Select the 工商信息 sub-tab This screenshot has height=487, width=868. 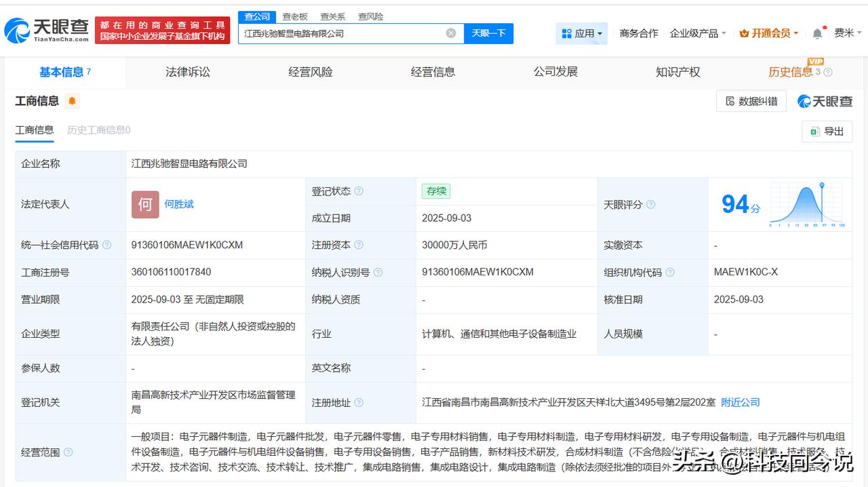tap(35, 130)
